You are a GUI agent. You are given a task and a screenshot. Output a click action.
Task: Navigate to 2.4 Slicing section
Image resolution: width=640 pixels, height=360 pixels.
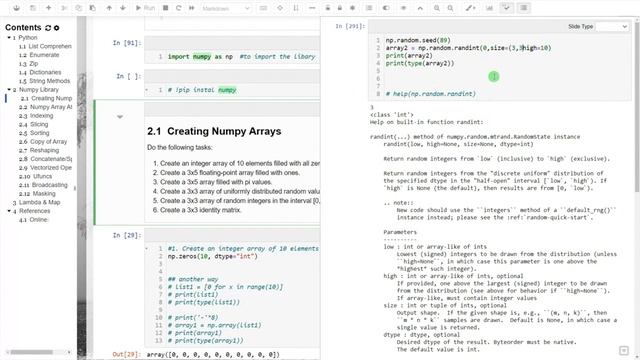(x=33, y=124)
